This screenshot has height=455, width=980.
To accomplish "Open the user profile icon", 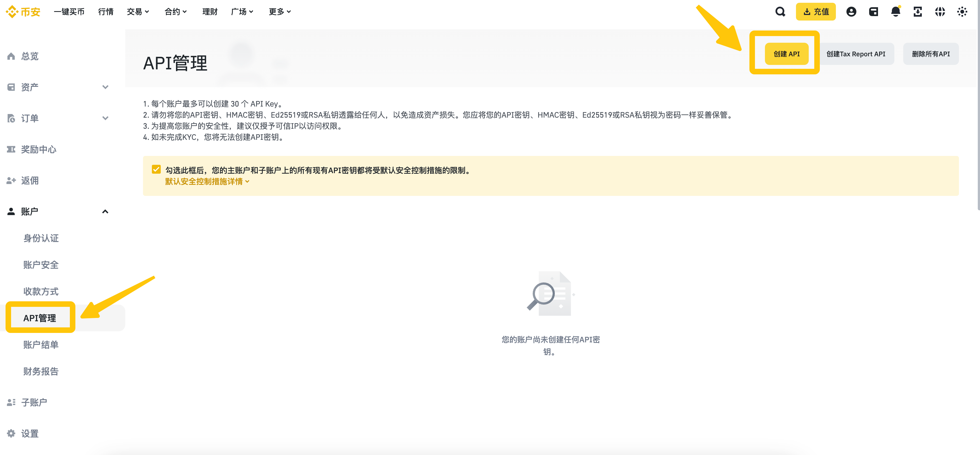I will (x=851, y=12).
